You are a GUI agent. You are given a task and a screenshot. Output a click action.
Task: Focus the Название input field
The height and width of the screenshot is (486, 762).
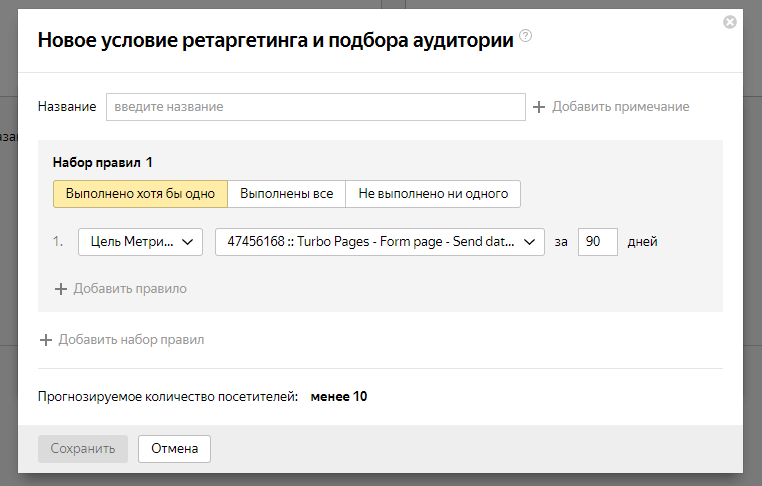point(315,107)
